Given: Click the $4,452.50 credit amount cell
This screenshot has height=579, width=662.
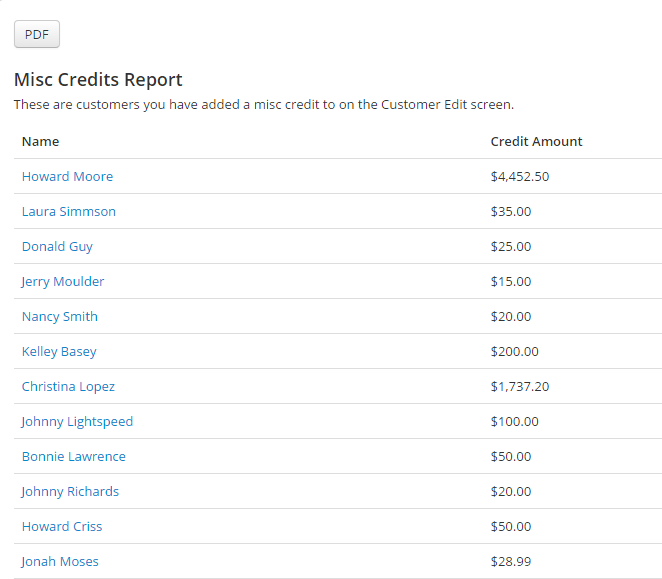Looking at the screenshot, I should click(520, 177).
